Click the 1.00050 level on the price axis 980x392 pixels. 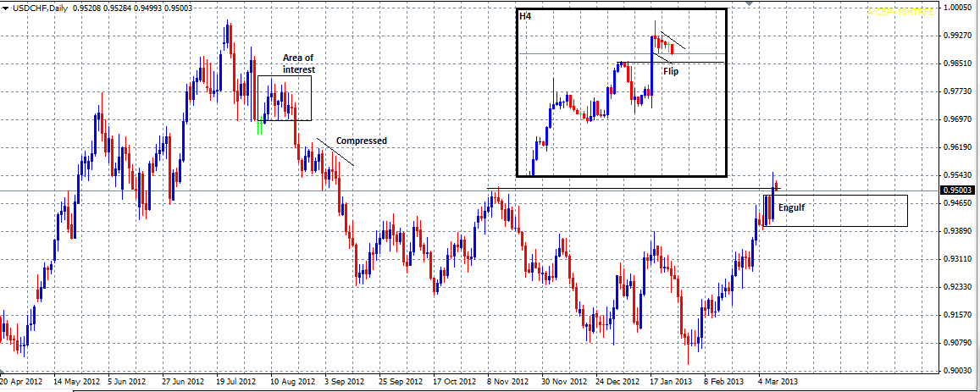pyautogui.click(x=961, y=8)
